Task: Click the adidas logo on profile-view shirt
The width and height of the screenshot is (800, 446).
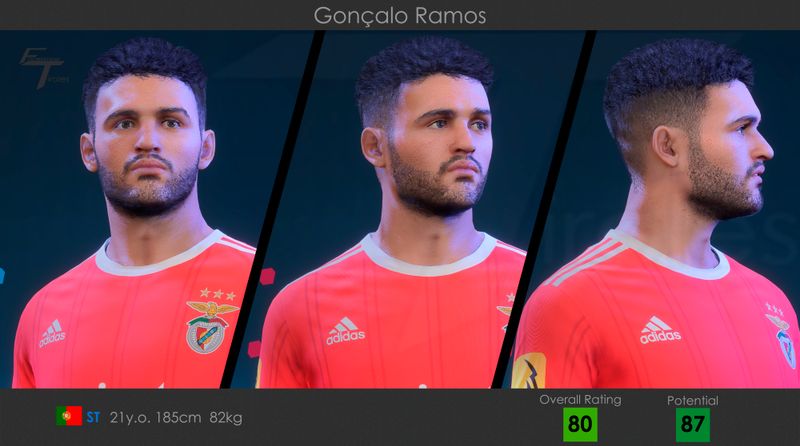Action: 660,330
